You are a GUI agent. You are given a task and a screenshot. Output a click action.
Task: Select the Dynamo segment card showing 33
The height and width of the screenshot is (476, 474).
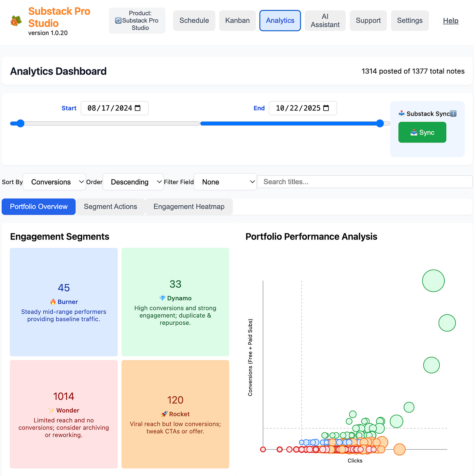click(x=175, y=302)
